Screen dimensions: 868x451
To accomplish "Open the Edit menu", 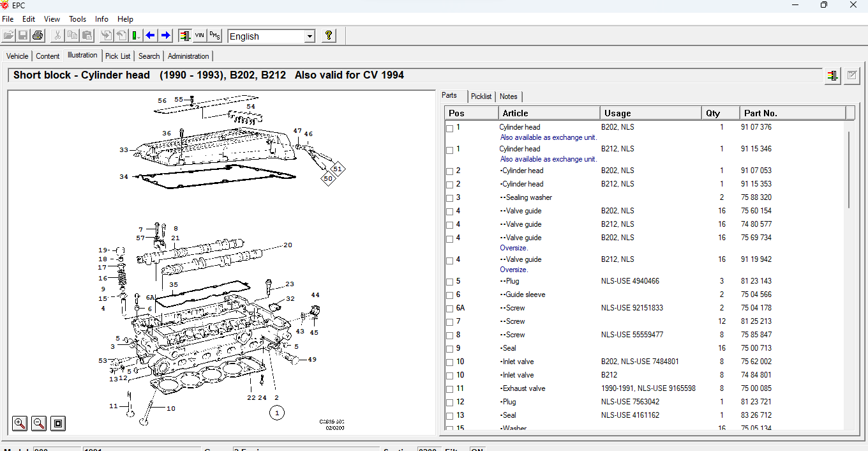I will pos(29,19).
